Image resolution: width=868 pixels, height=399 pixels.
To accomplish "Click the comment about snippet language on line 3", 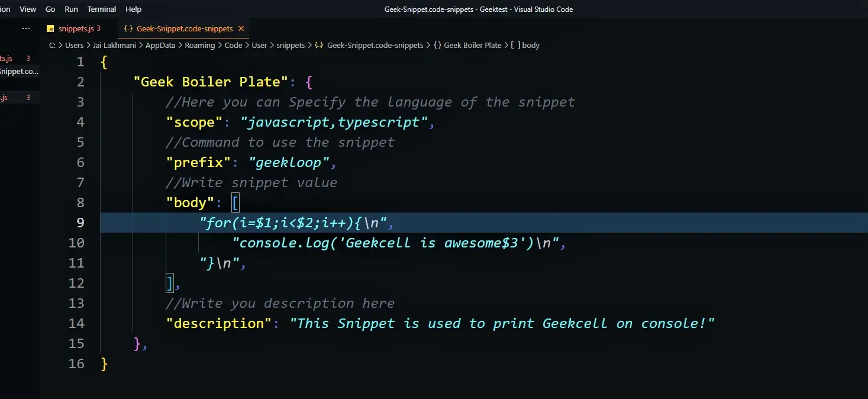I will [x=370, y=102].
